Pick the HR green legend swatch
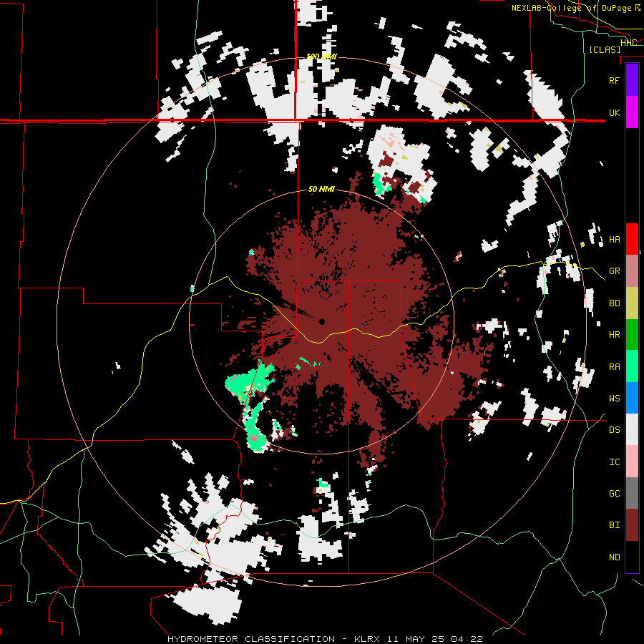Screen dimensions: 644x644 632,334
